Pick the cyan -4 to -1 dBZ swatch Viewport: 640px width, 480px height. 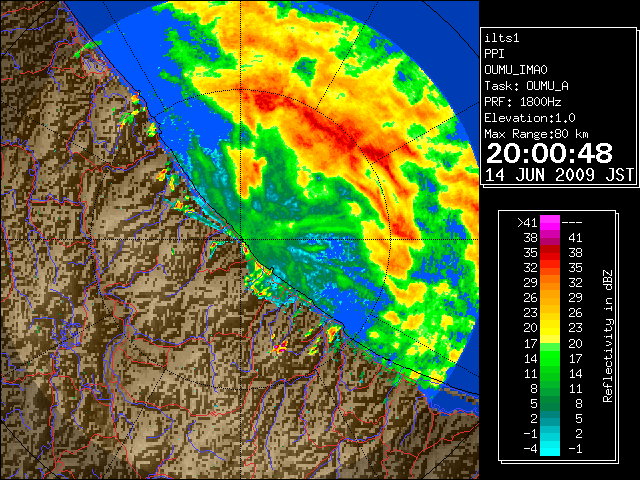pyautogui.click(x=550, y=448)
